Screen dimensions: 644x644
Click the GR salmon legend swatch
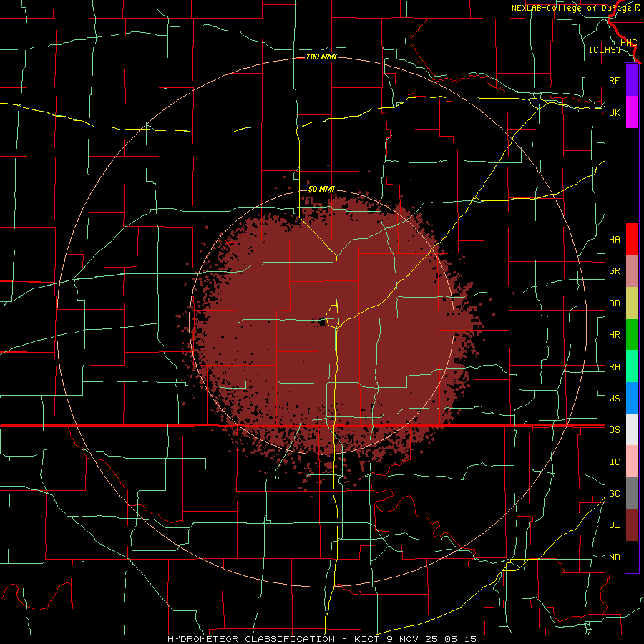[x=632, y=270]
